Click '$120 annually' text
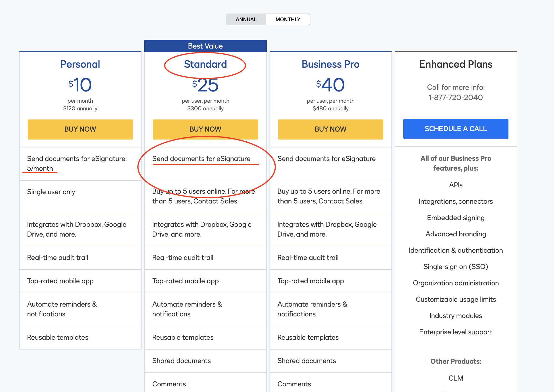The height and width of the screenshot is (392, 554). point(80,108)
